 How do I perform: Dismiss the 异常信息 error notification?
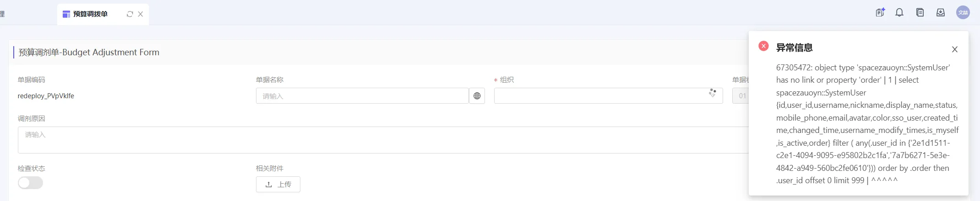pos(954,49)
